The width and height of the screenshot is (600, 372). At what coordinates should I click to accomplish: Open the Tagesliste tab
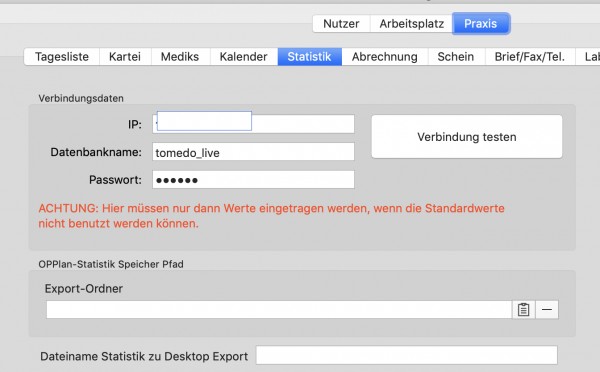[62, 57]
